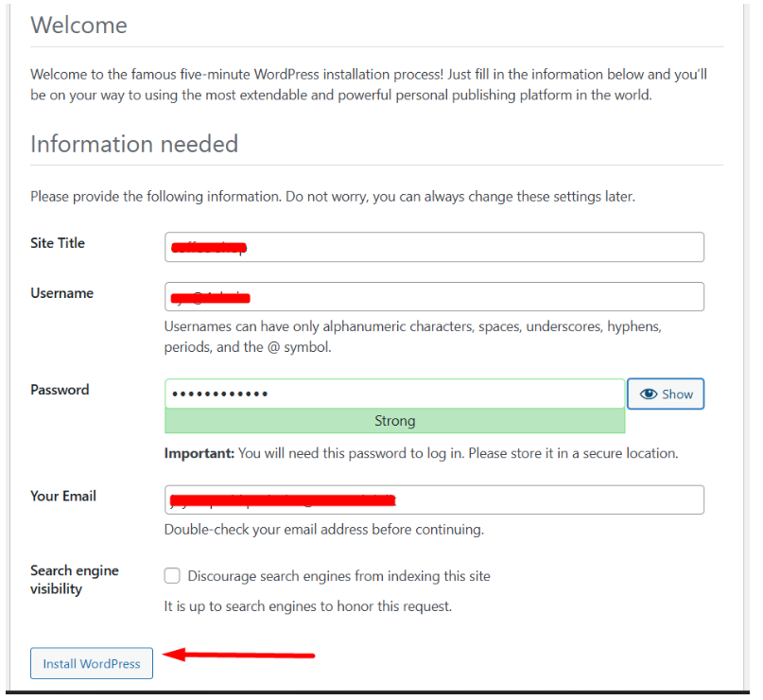This screenshot has width=763, height=700.
Task: Click the Password field label
Action: [x=60, y=390]
